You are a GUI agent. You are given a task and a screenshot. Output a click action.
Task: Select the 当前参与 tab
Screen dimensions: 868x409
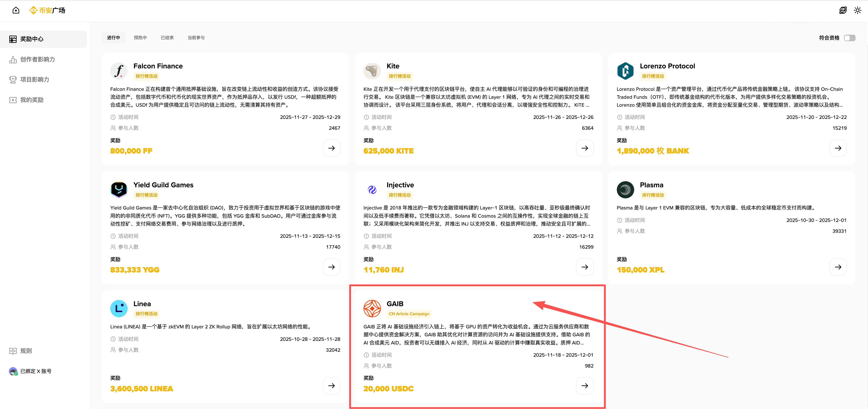[196, 38]
